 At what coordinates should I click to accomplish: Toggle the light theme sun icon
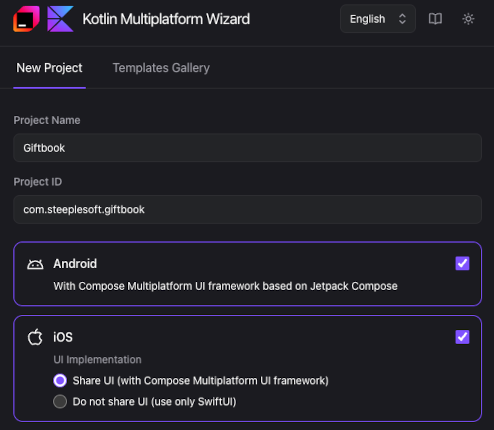pos(468,19)
